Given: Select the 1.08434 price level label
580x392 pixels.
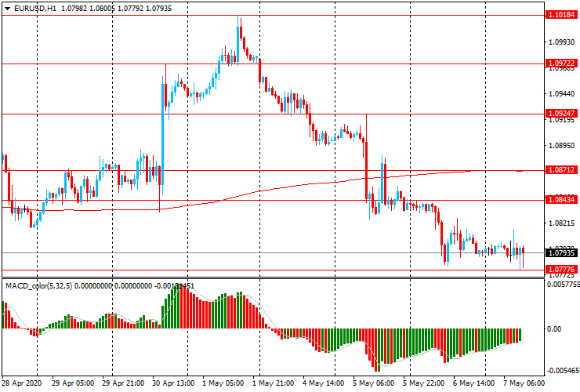Looking at the screenshot, I should click(x=561, y=199).
